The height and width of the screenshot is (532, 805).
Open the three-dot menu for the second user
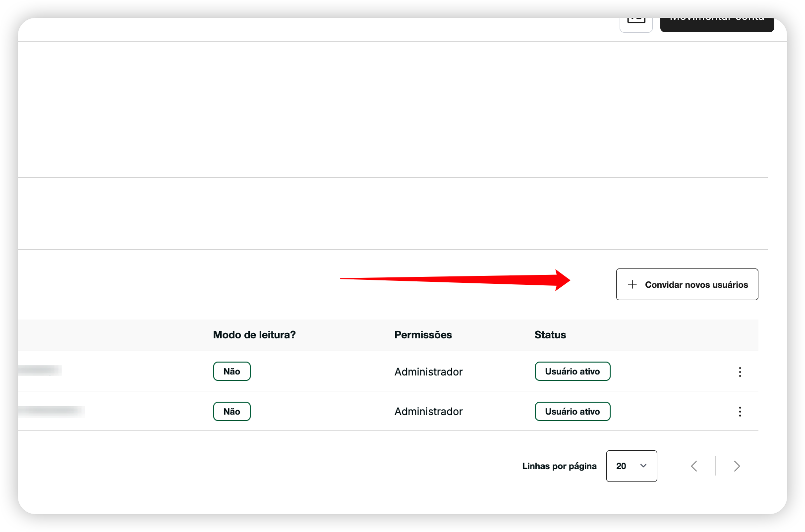(x=740, y=412)
